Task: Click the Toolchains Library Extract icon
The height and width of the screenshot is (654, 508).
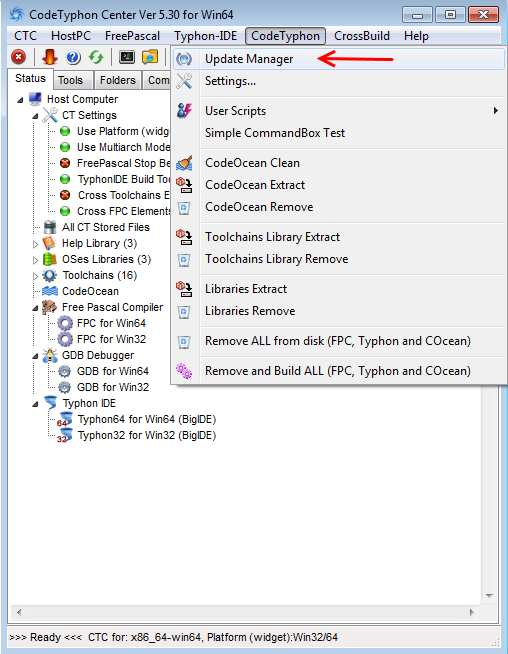Action: [x=184, y=237]
